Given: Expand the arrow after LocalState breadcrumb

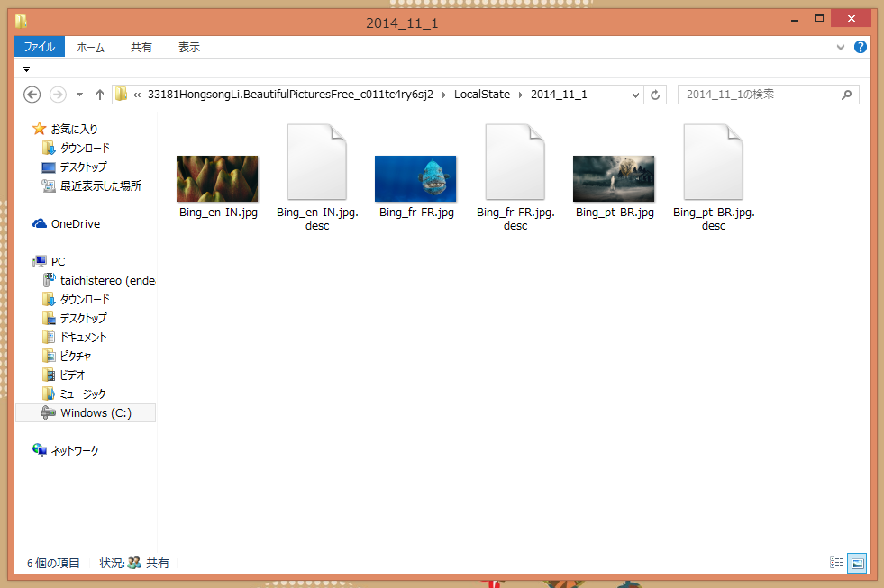Looking at the screenshot, I should [x=520, y=95].
